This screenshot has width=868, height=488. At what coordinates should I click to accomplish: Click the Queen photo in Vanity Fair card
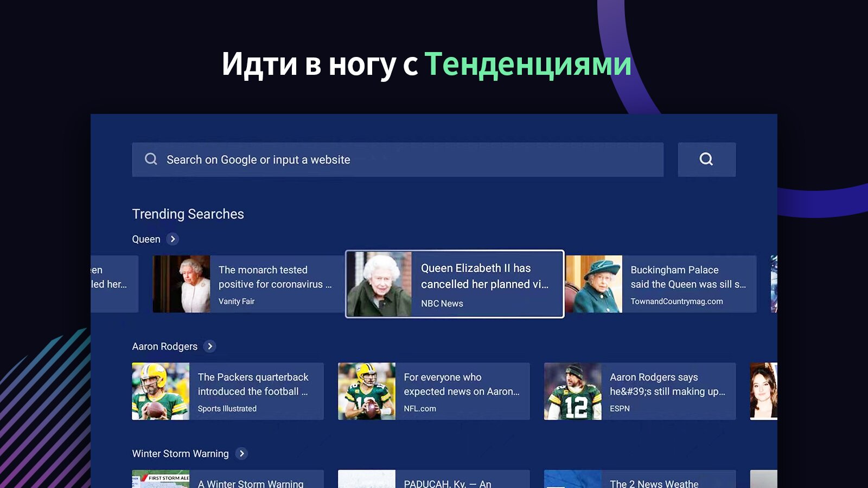[x=182, y=284]
